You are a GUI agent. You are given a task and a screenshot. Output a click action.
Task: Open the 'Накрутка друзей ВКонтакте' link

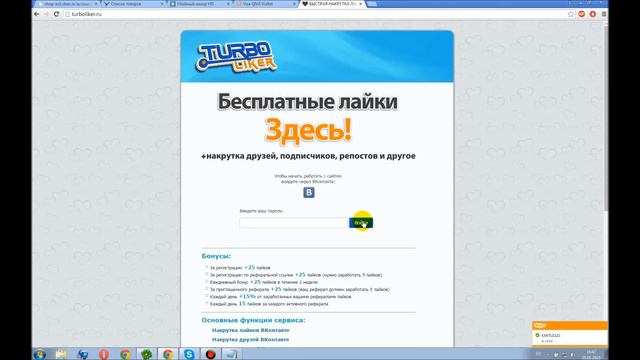tap(250, 340)
